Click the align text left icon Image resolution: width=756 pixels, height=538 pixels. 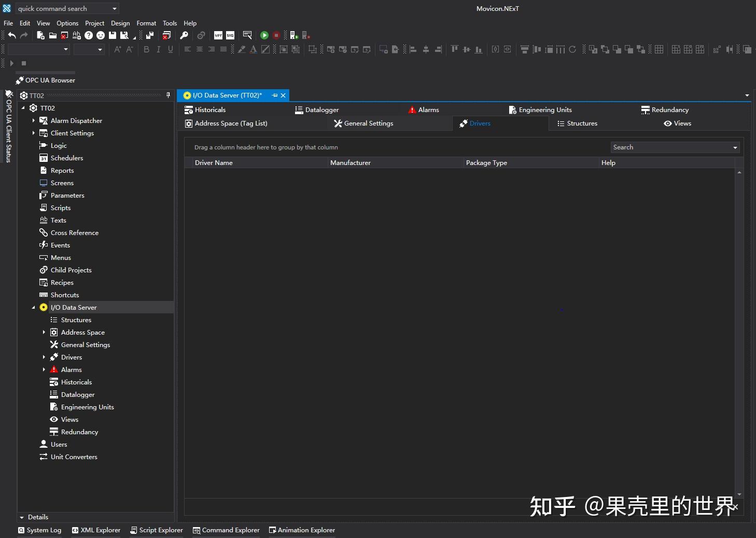188,49
